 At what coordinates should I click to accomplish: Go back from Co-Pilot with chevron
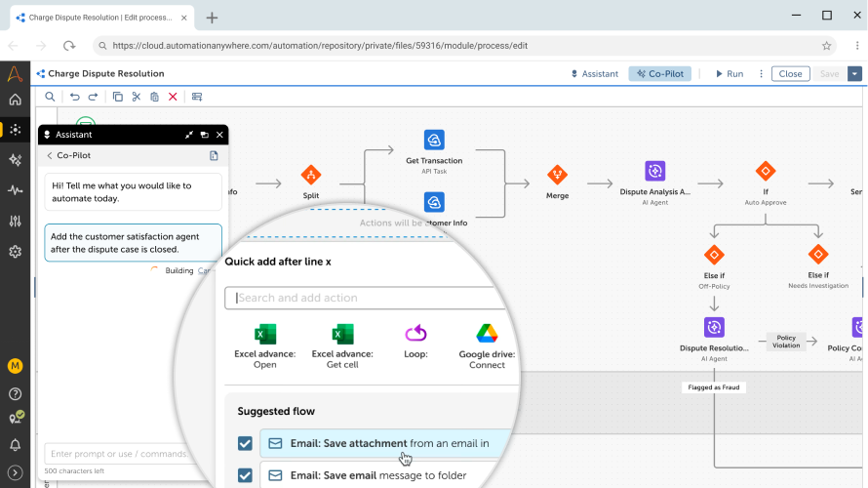pos(50,155)
